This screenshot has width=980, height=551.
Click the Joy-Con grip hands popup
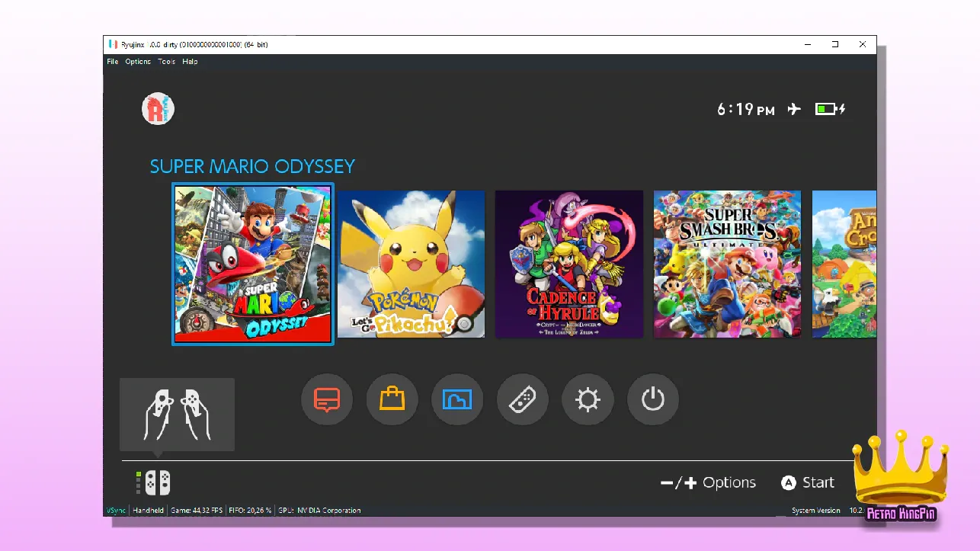click(177, 415)
